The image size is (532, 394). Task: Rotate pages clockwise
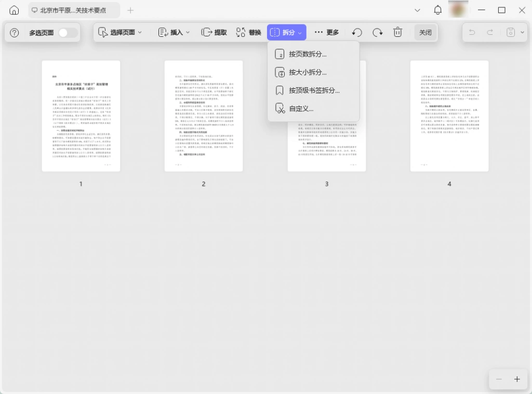click(377, 32)
